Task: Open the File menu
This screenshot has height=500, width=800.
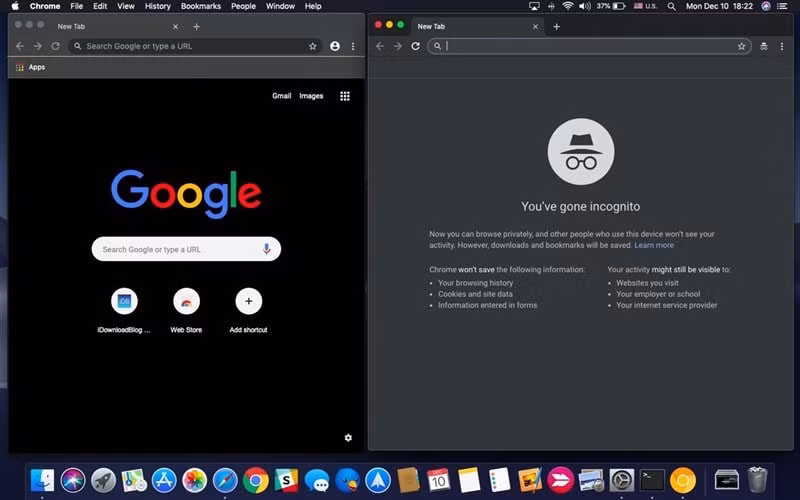Action: pyautogui.click(x=77, y=6)
